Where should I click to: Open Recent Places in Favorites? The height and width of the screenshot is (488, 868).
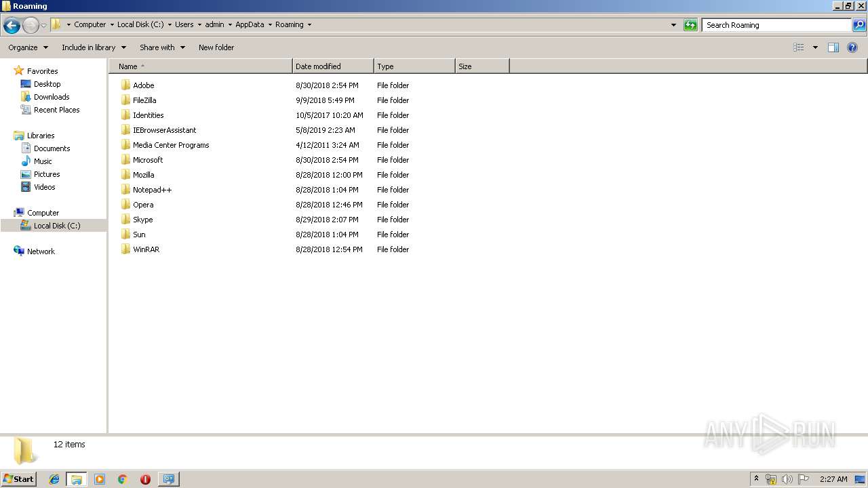tap(56, 110)
